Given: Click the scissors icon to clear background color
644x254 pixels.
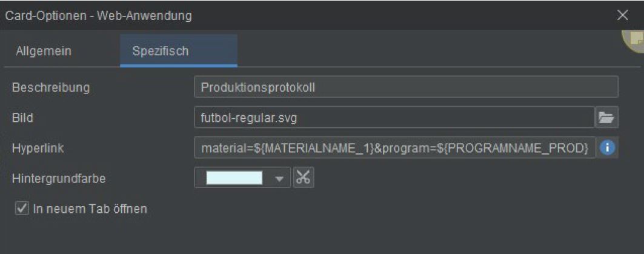Looking at the screenshot, I should pos(304,178).
